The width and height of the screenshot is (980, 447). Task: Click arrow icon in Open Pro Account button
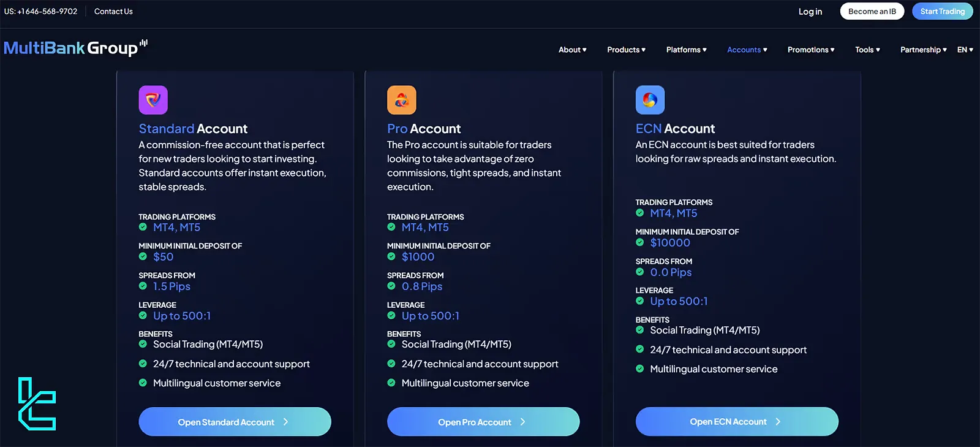tap(522, 422)
